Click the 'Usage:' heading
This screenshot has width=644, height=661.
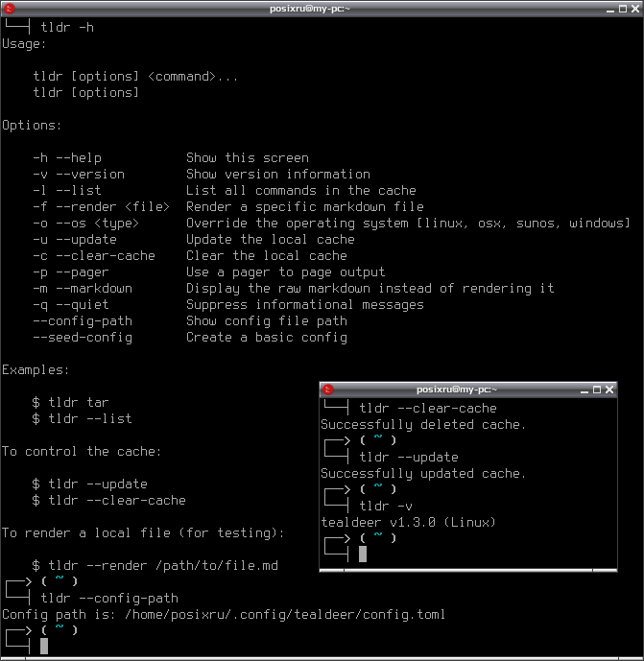(x=24, y=44)
